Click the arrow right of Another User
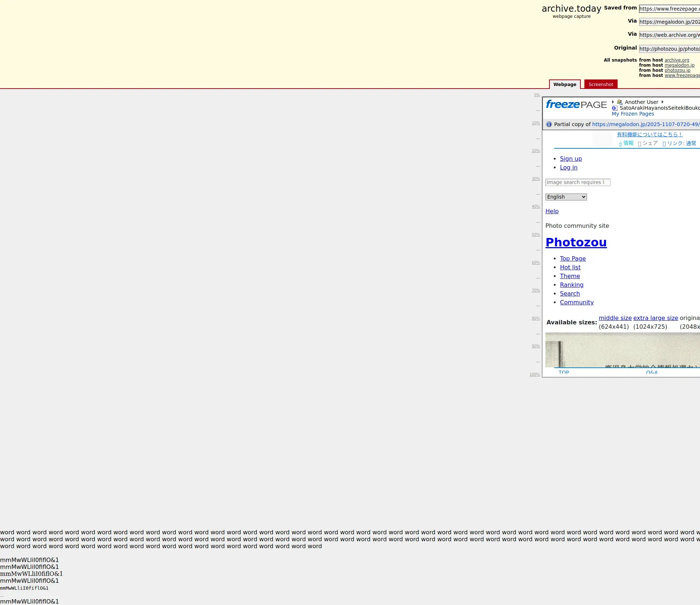The image size is (700, 605). [662, 102]
